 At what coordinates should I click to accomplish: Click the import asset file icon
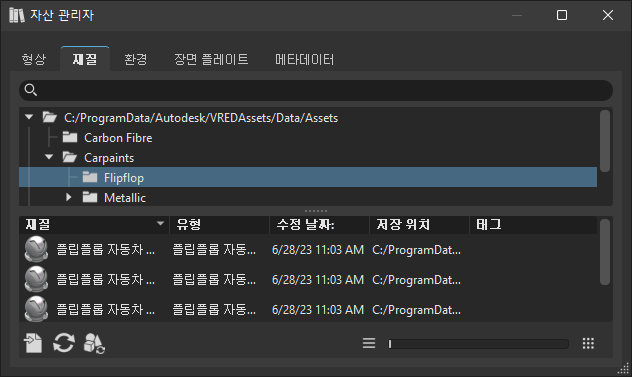(x=33, y=343)
